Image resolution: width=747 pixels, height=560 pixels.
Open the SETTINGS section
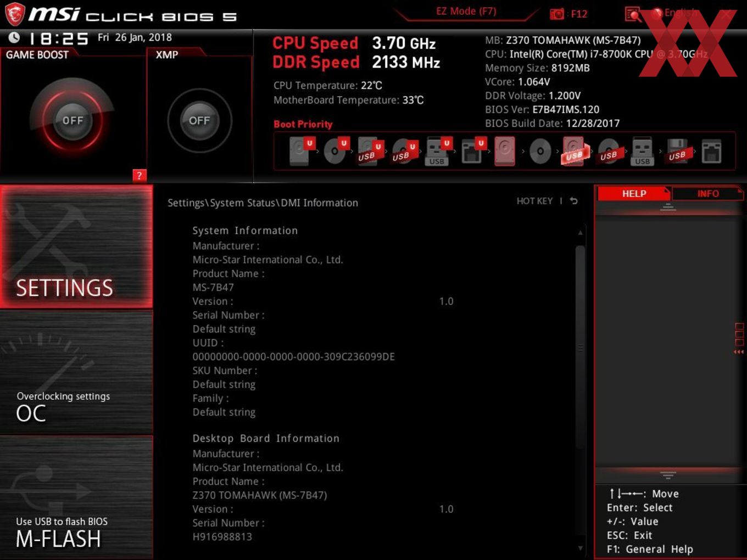[76, 247]
